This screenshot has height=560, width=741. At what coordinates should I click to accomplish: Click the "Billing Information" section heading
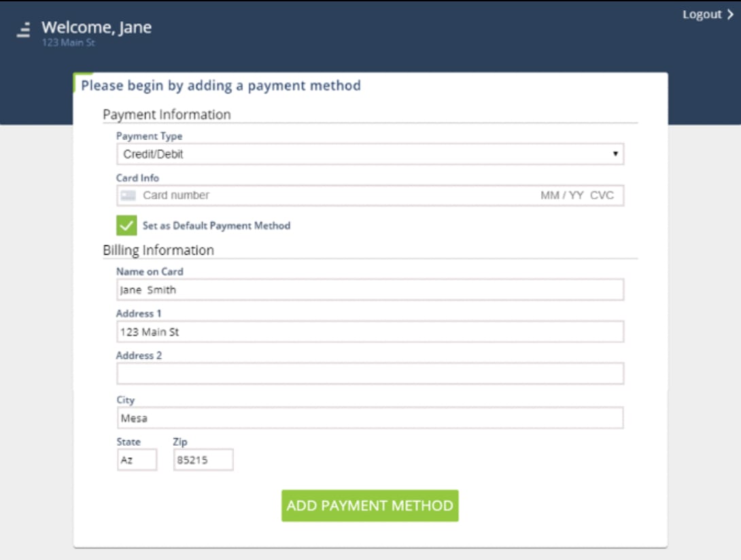click(x=158, y=250)
